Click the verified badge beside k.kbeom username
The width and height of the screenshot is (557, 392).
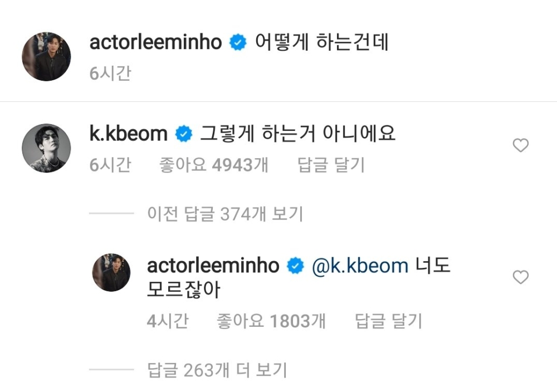pos(184,134)
